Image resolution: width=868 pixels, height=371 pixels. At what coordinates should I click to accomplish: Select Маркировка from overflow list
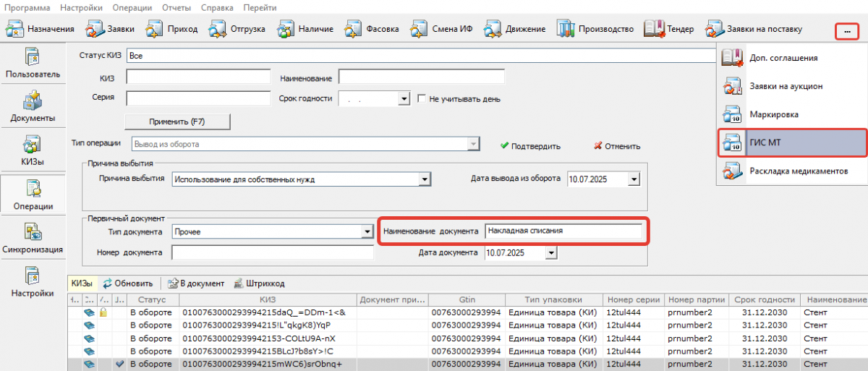pos(793,114)
